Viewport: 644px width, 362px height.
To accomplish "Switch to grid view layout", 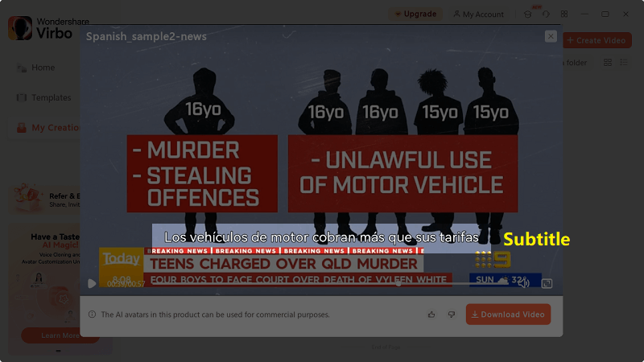I will (608, 63).
